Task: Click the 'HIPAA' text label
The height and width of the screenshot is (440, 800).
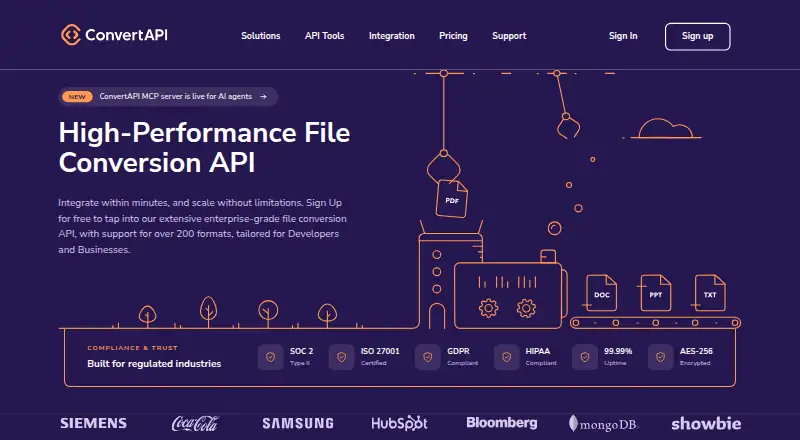Action: 538,351
